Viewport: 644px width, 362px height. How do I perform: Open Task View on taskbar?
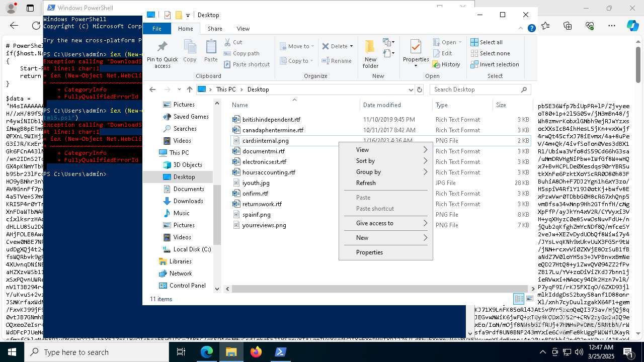click(x=181, y=352)
